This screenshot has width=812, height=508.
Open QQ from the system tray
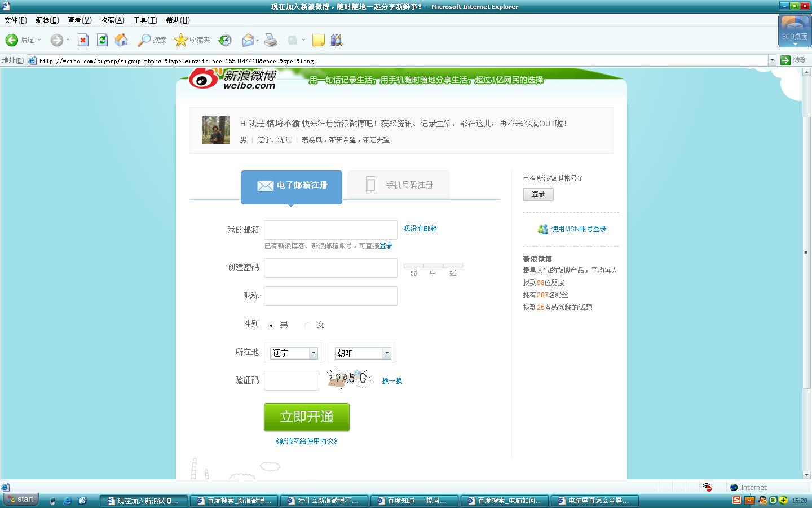pos(762,501)
